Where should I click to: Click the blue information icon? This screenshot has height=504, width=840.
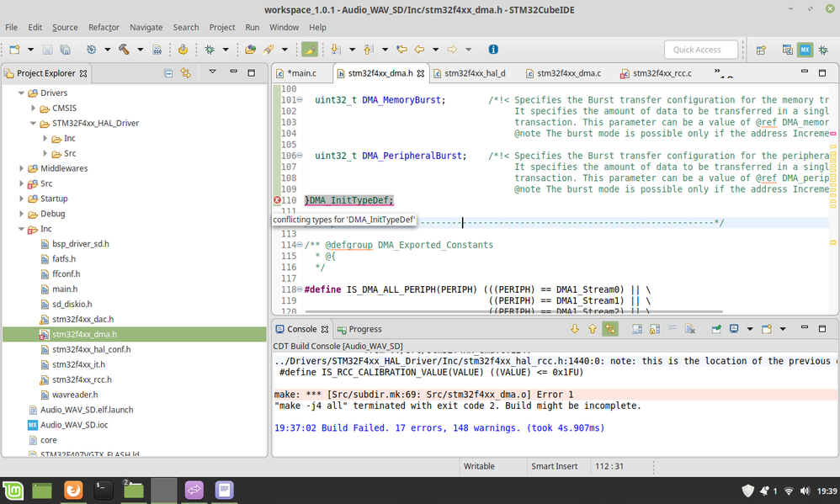coord(493,50)
